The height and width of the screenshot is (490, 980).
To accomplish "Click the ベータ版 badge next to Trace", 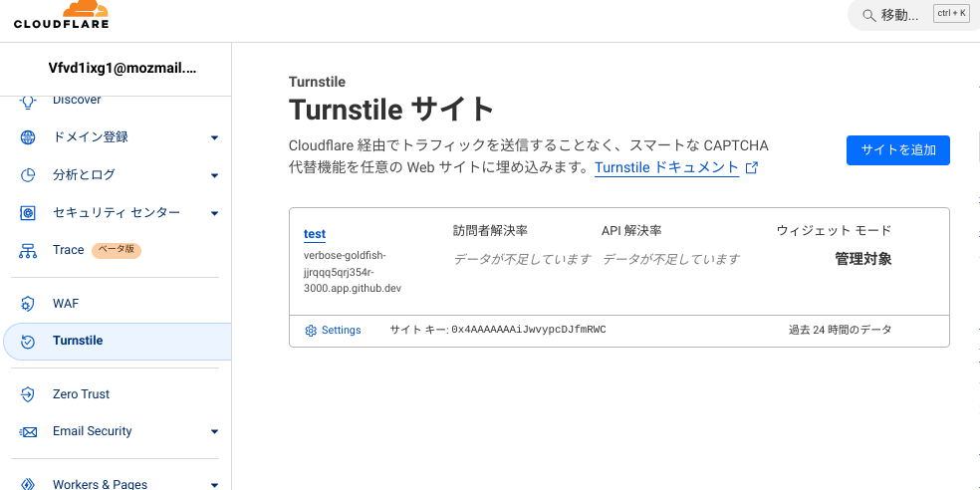I will (x=117, y=250).
